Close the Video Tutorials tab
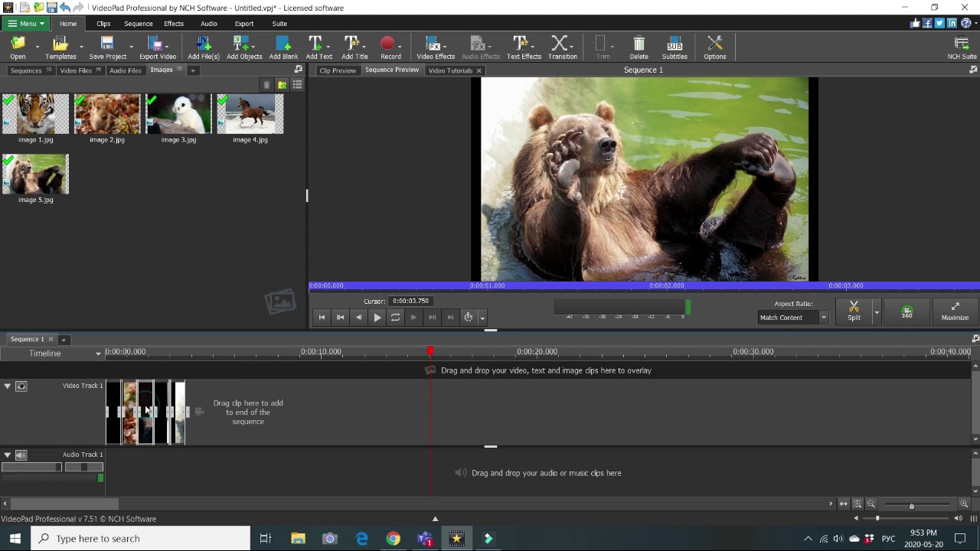Image resolution: width=980 pixels, height=551 pixels. (x=479, y=70)
